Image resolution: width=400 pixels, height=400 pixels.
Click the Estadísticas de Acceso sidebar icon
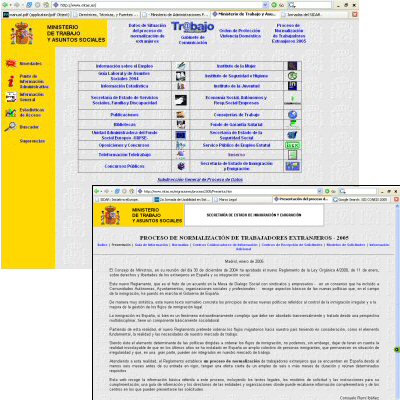coord(11,113)
